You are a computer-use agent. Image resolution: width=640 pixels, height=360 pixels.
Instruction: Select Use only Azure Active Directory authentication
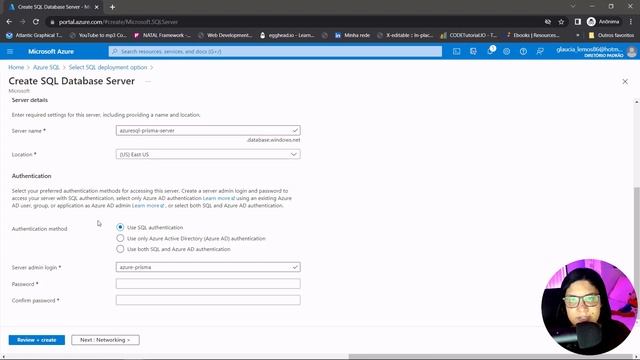[x=120, y=238]
